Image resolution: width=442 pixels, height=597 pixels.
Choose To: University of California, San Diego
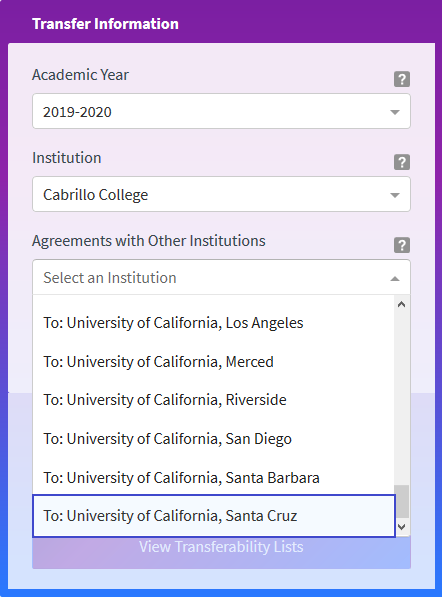point(214,439)
